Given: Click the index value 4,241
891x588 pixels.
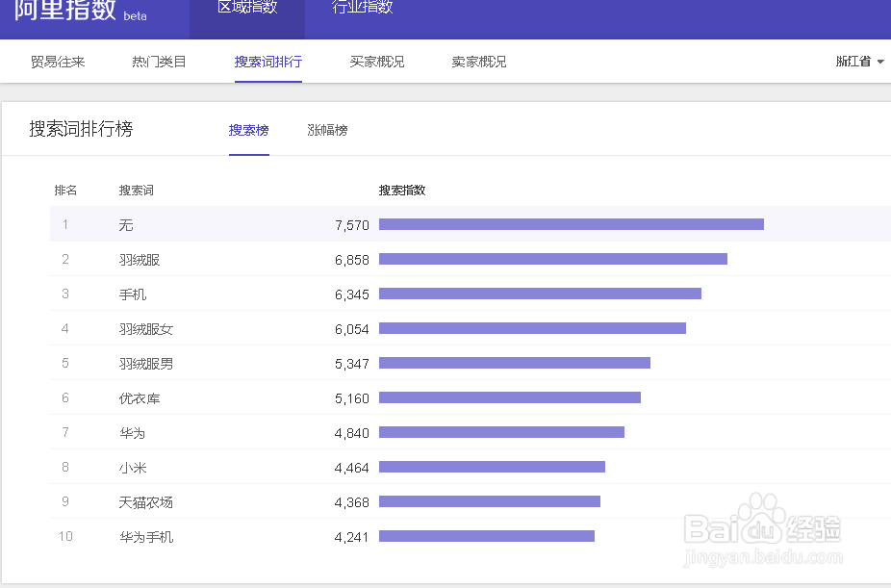Looking at the screenshot, I should (x=352, y=537).
